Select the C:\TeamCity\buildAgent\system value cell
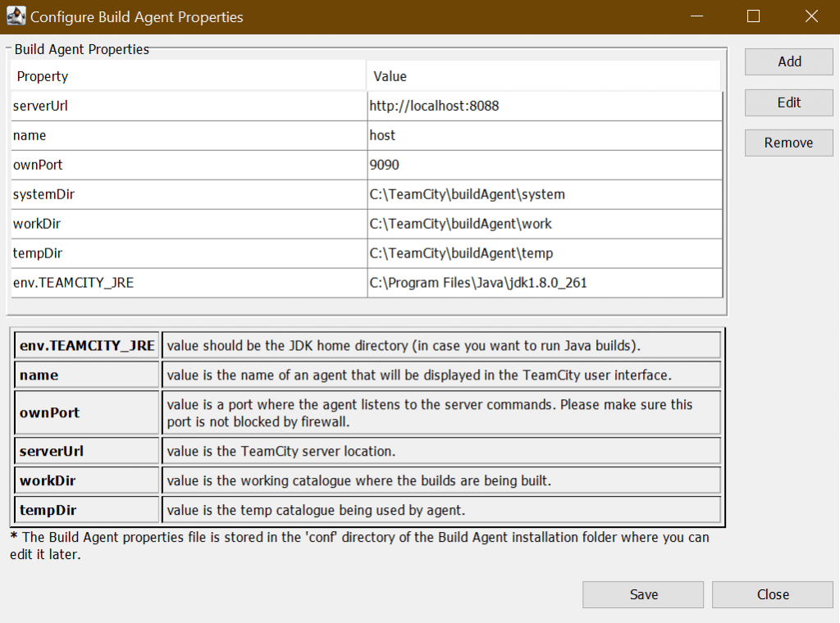This screenshot has height=623, width=840. [545, 194]
